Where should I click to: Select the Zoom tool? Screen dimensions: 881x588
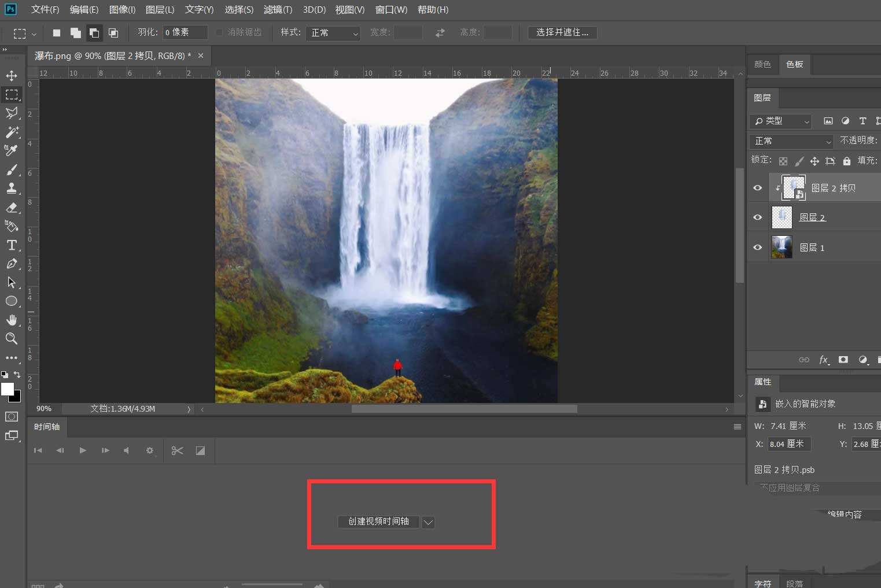click(12, 339)
